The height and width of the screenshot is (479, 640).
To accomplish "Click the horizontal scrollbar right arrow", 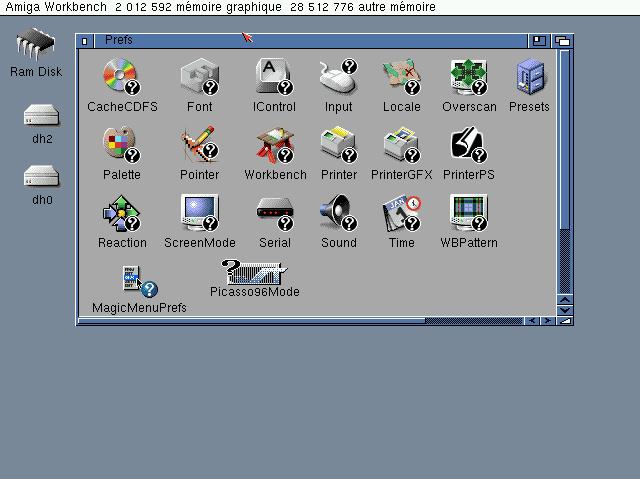I will click(x=548, y=321).
